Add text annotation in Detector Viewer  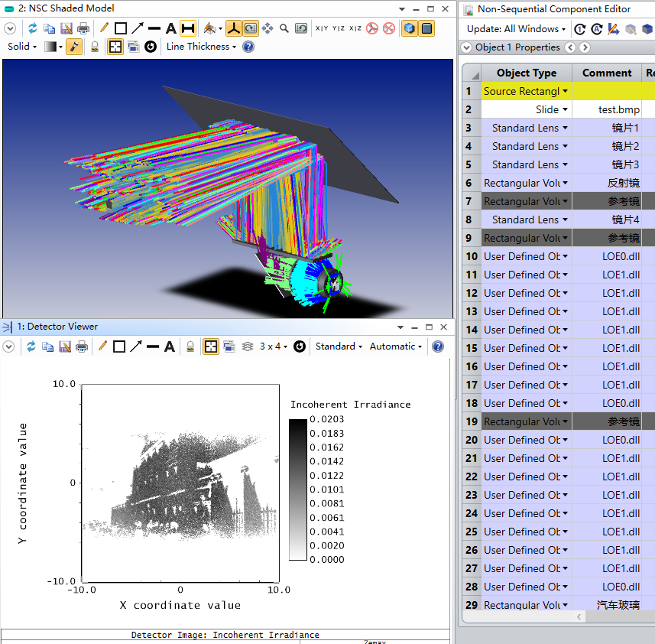pos(169,346)
